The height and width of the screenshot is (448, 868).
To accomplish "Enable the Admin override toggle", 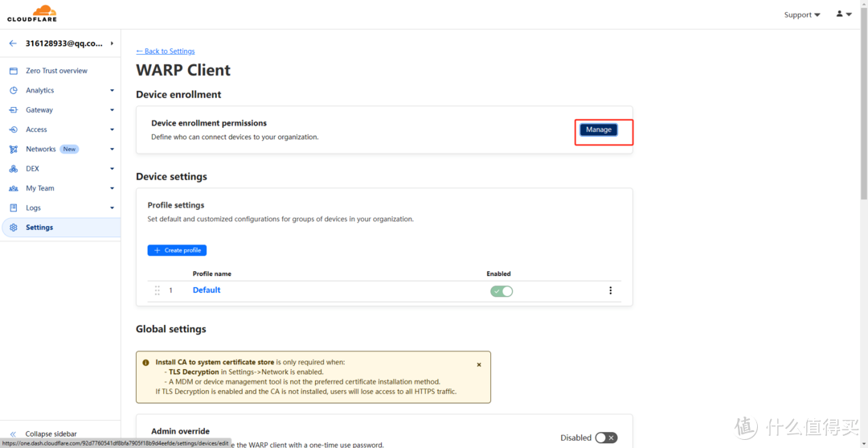I will (x=606, y=438).
